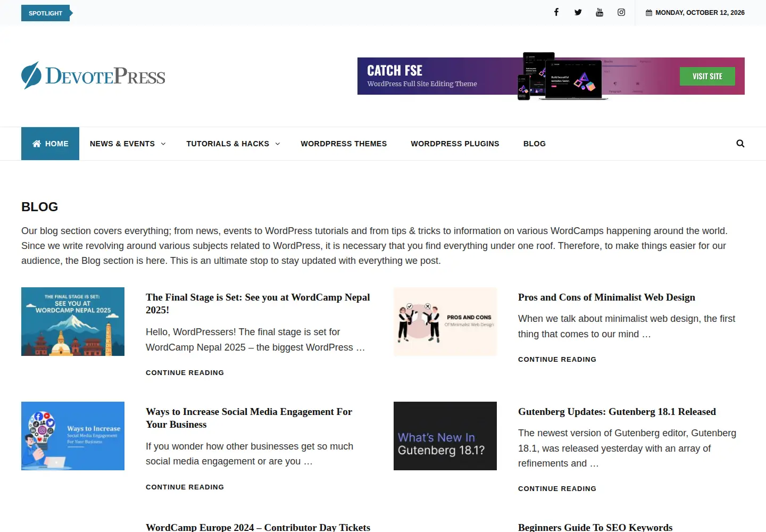Image resolution: width=766 pixels, height=532 pixels.
Task: Expand the News & Events submenu arrow
Action: click(x=163, y=144)
